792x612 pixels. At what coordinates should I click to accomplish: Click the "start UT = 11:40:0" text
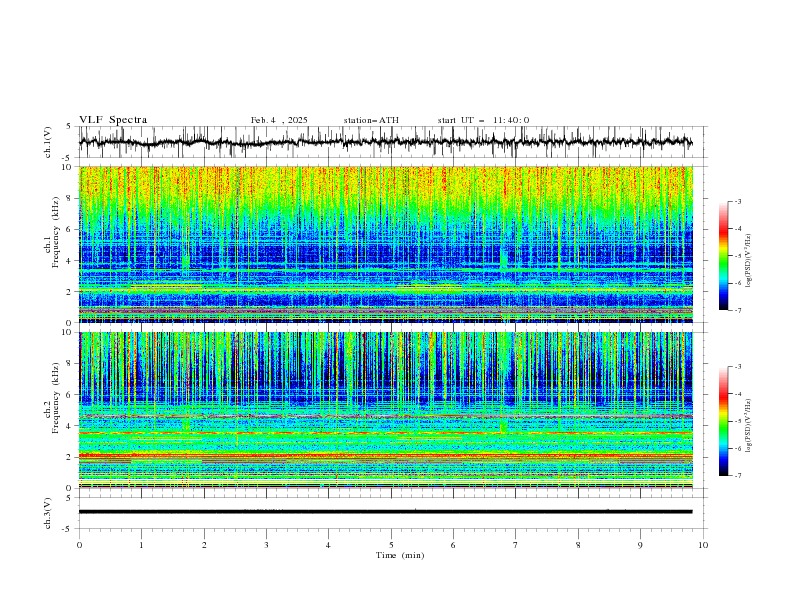click(x=483, y=120)
